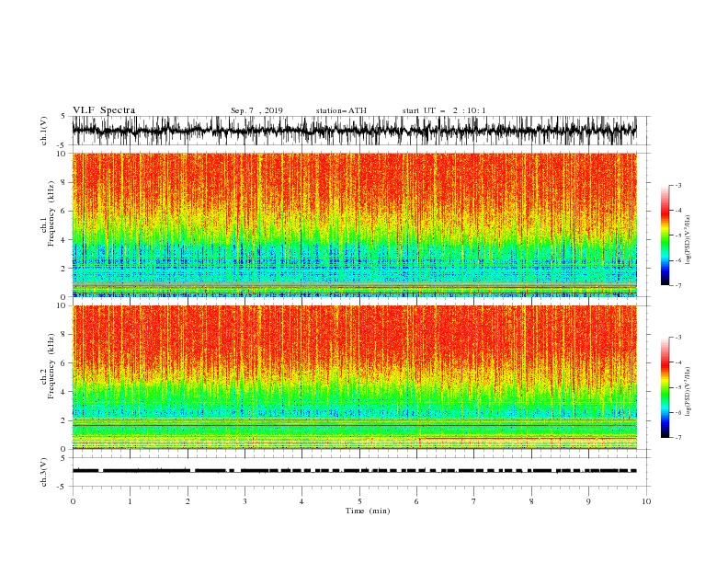This screenshot has height=563, width=728.
Task: Click the ch.3 black signal trace
Action: 354,471
